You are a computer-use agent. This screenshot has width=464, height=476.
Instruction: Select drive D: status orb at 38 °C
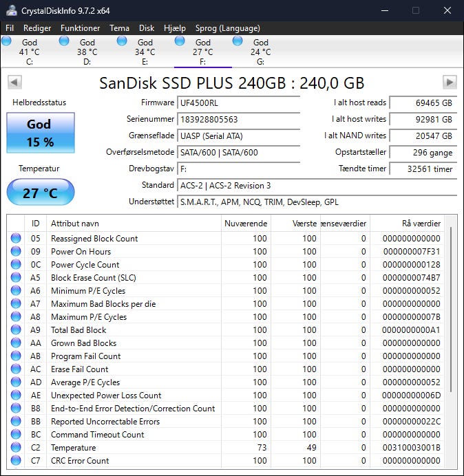[x=65, y=42]
